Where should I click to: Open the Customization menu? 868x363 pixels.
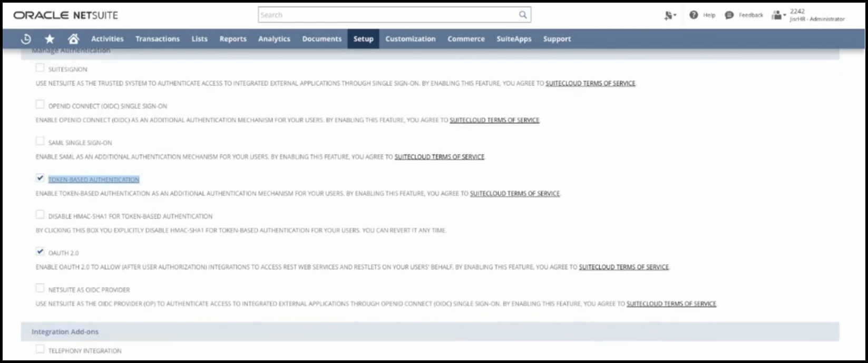pyautogui.click(x=410, y=39)
